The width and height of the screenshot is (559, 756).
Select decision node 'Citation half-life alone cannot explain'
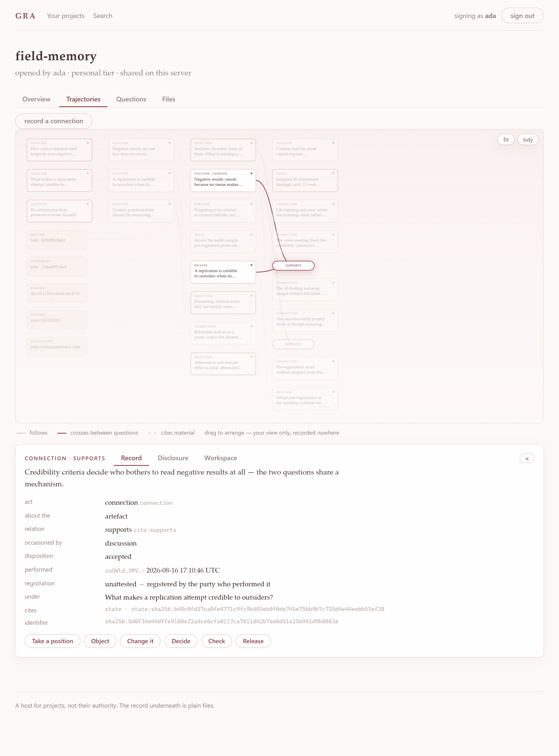tap(305, 150)
